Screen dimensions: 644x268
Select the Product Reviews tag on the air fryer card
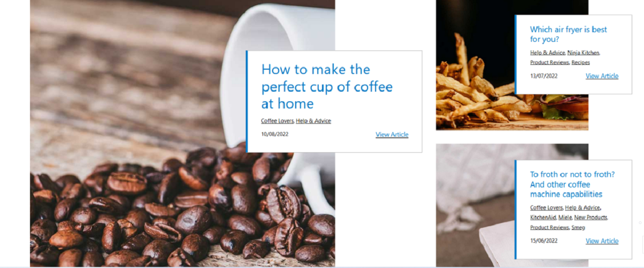point(550,62)
